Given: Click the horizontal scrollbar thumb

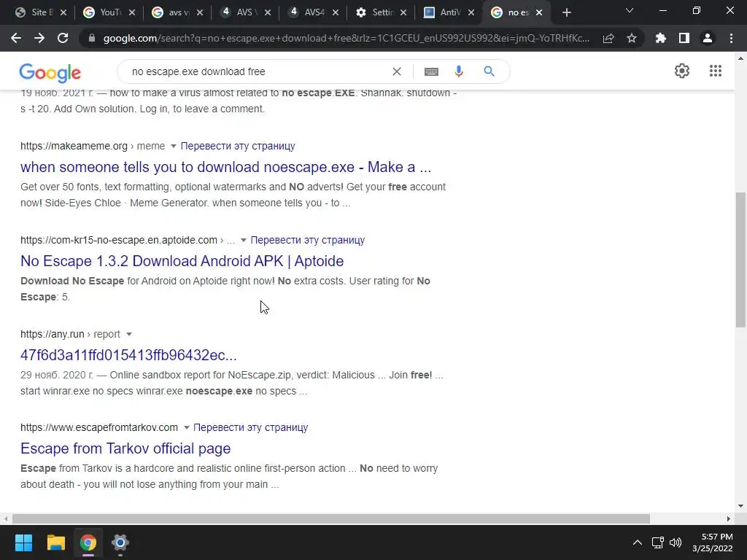Looking at the screenshot, I should point(331,518).
